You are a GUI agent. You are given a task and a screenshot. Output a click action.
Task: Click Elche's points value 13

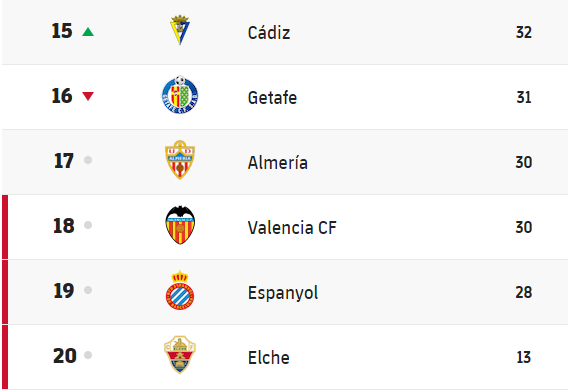click(x=524, y=357)
